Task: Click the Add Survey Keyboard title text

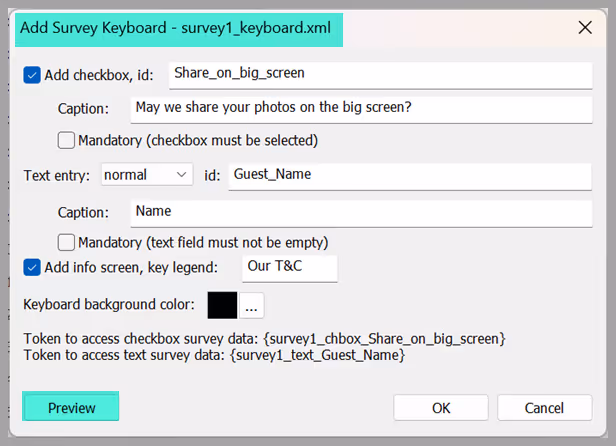Action: click(x=176, y=28)
